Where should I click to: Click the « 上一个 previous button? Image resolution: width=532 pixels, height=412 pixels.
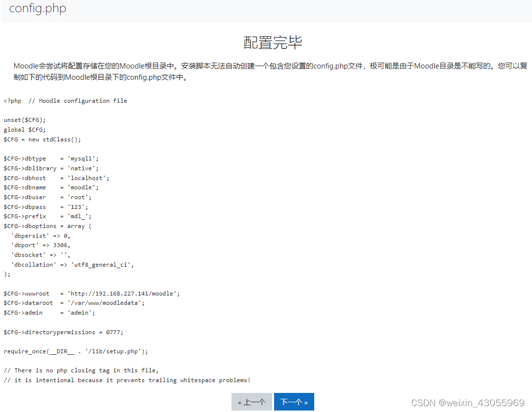252,402
